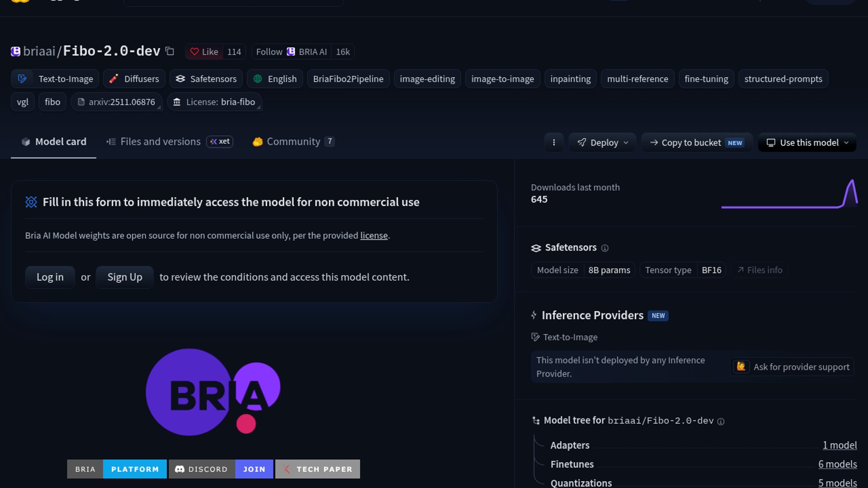868x488 pixels.
Task: Open Files info link
Action: pos(759,270)
